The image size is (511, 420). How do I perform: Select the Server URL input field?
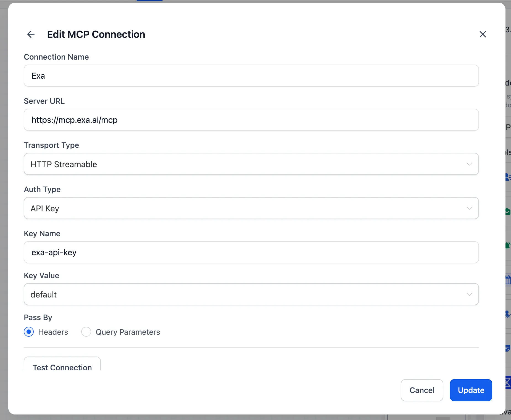click(251, 120)
